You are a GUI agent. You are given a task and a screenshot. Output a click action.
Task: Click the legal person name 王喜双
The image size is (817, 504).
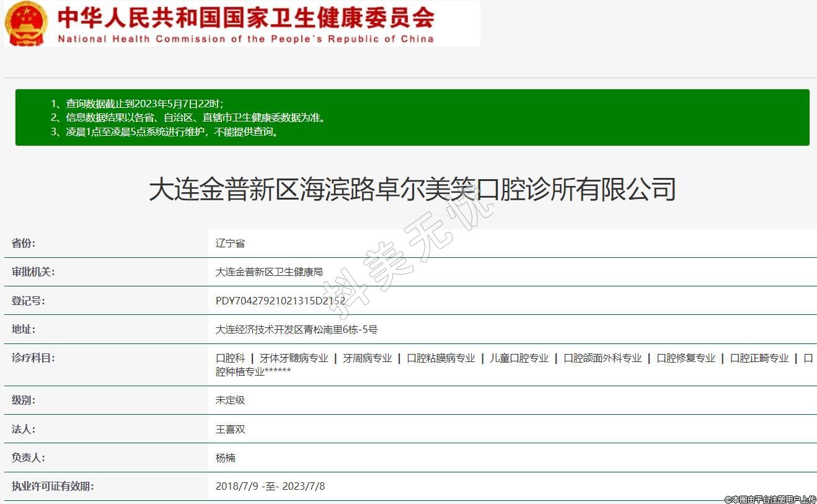(230, 429)
